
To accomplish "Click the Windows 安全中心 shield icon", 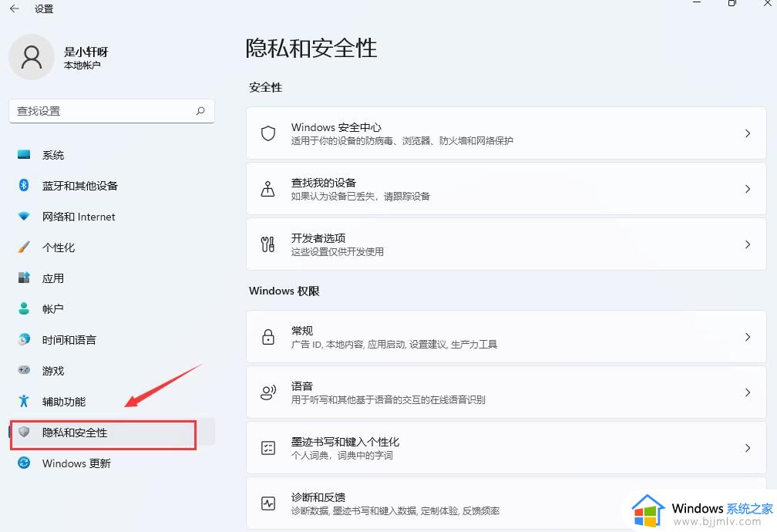I will (268, 133).
